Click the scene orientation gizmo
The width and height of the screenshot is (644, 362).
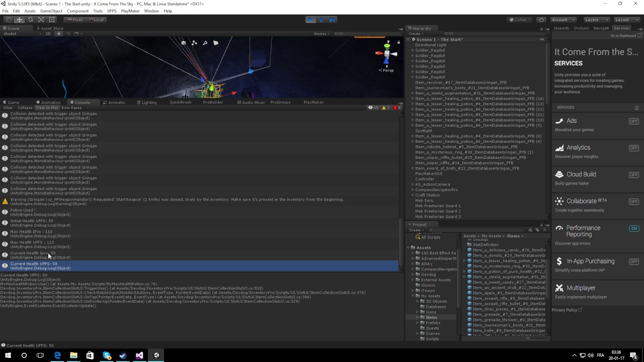[387, 53]
